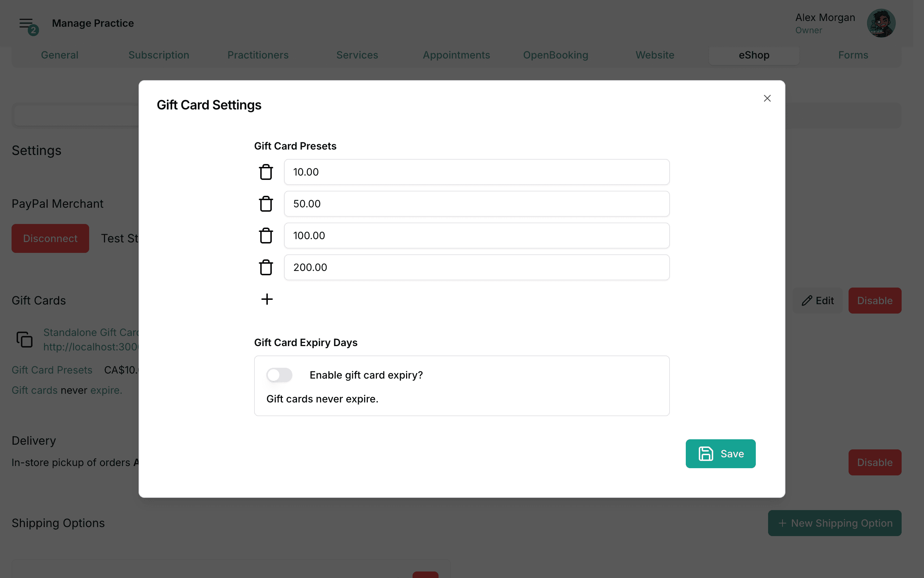This screenshot has width=924, height=578.
Task: Edit the 50.00 preset amount field
Action: (476, 204)
